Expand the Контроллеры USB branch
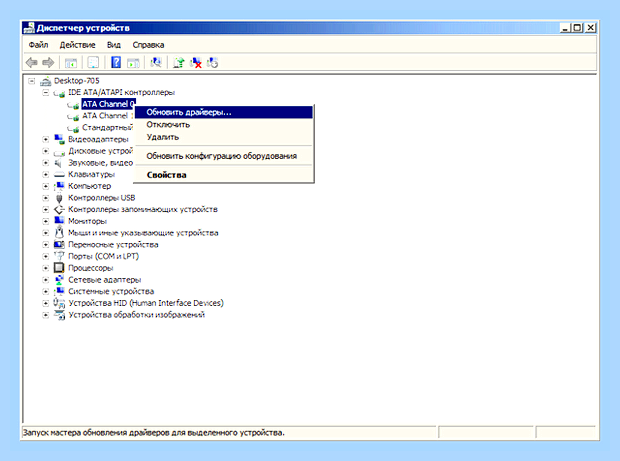The height and width of the screenshot is (461, 620). pos(45,198)
